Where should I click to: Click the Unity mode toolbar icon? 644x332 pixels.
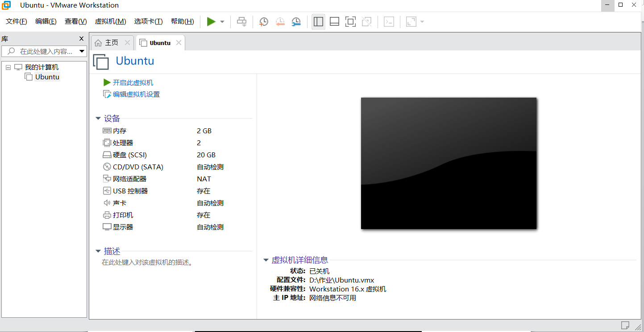coord(367,21)
